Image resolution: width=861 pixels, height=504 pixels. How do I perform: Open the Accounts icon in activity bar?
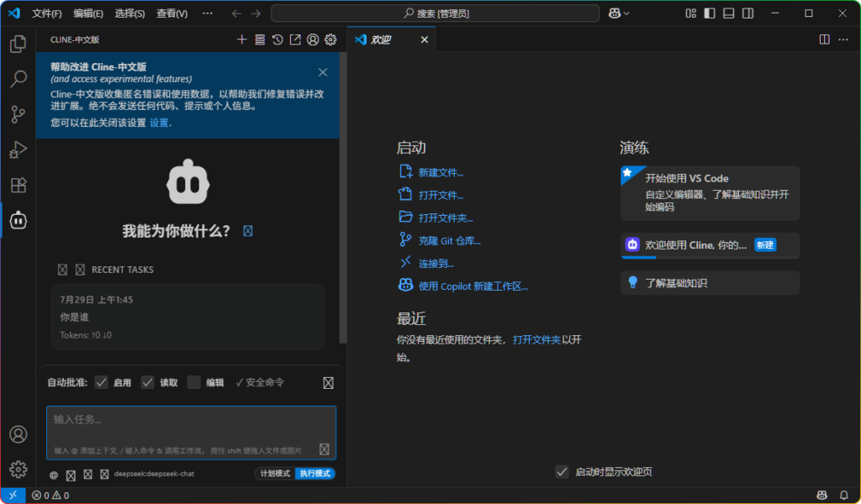tap(18, 434)
